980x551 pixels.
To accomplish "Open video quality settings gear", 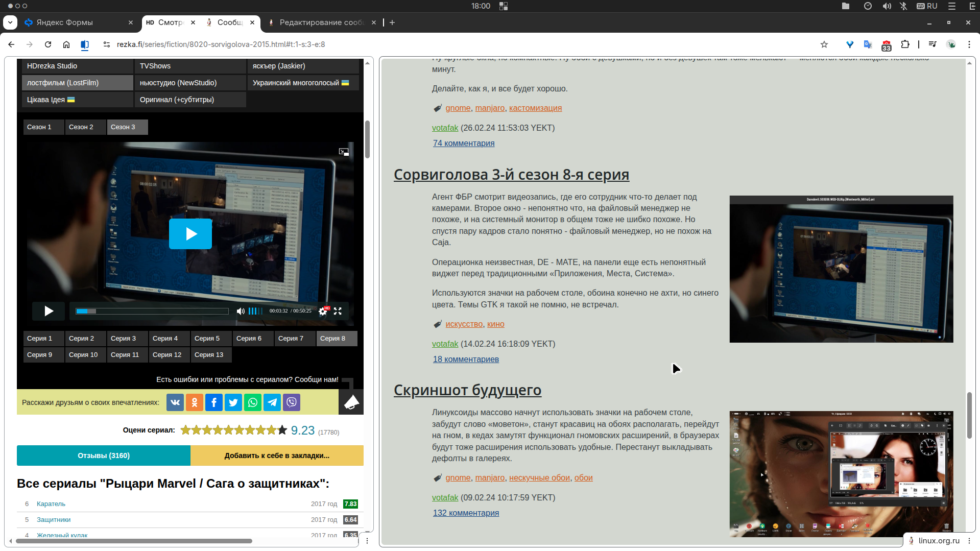I will click(323, 311).
